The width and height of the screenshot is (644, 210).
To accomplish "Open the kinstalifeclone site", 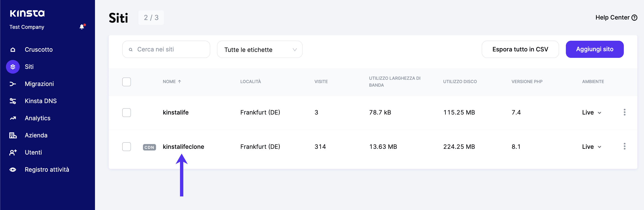I will click(184, 147).
